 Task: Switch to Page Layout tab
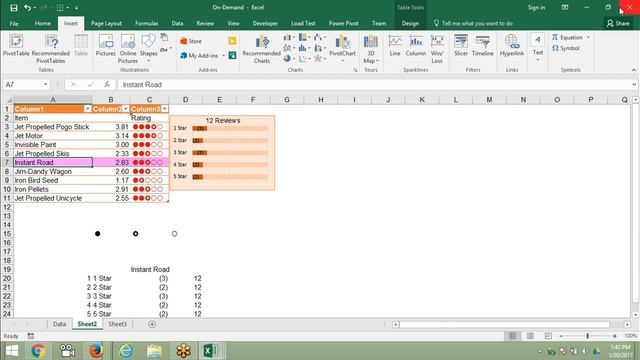[106, 24]
